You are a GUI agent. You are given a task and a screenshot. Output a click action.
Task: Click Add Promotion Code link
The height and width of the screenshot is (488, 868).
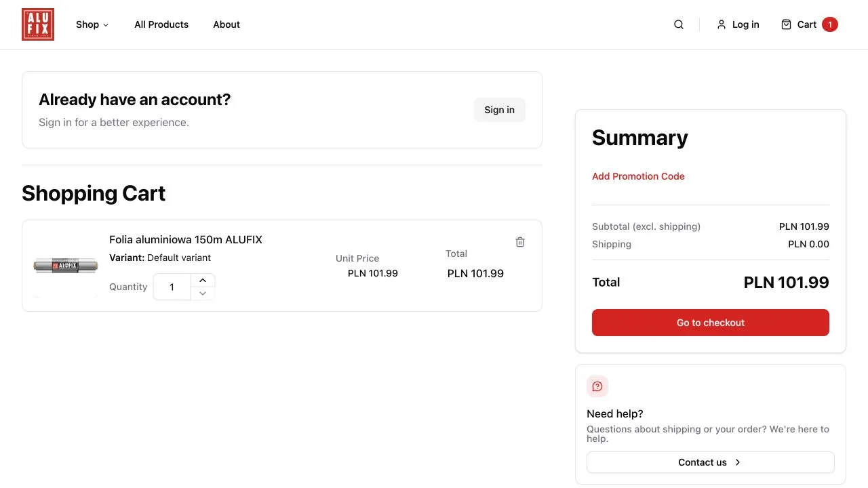pyautogui.click(x=638, y=176)
